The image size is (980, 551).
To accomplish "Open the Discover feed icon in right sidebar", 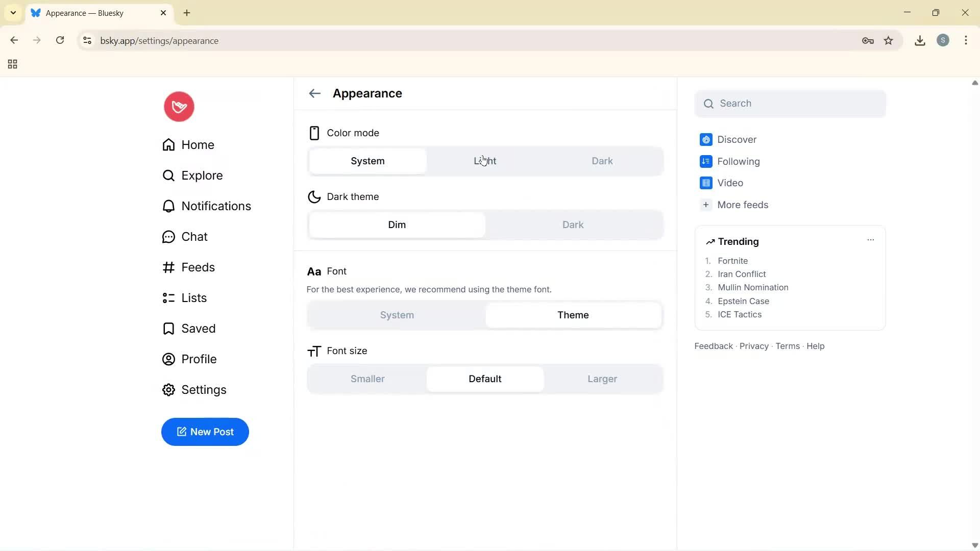I will pos(706,139).
